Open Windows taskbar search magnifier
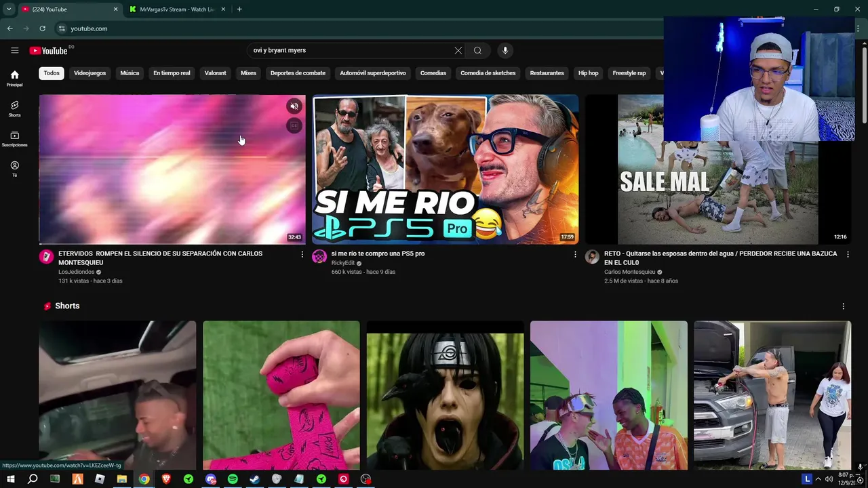This screenshot has width=868, height=488. 33,479
